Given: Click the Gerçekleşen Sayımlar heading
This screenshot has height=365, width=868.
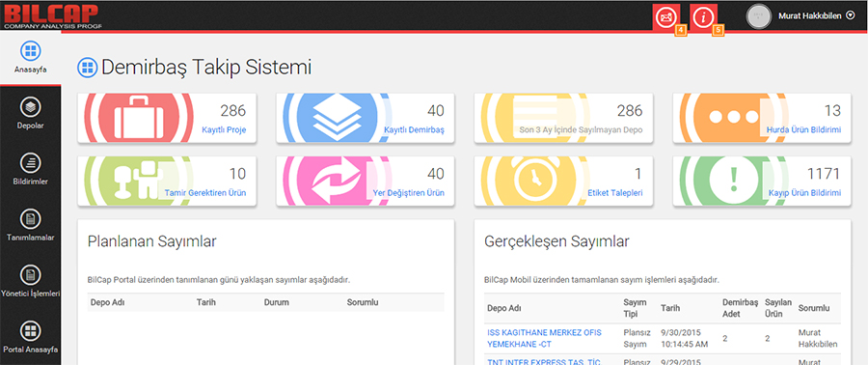Looking at the screenshot, I should click(556, 241).
